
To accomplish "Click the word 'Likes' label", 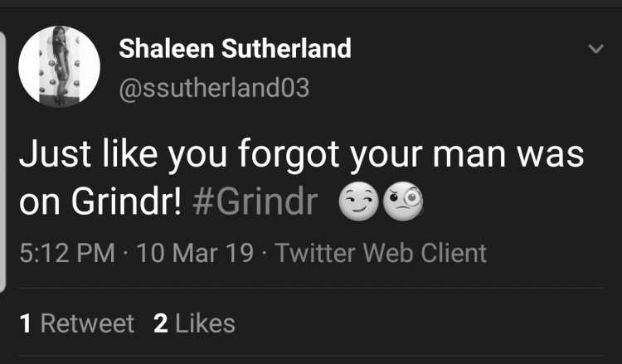I will point(205,323).
